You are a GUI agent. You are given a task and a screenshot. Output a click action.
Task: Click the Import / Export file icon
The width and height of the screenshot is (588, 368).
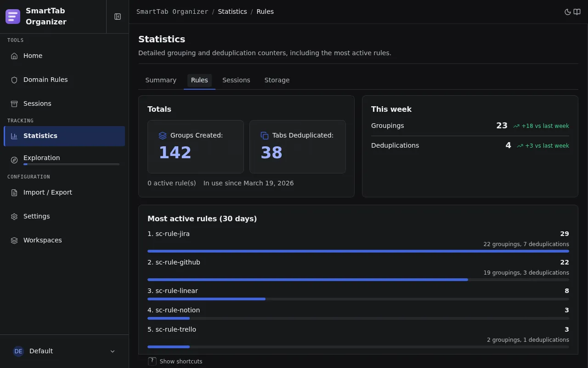(x=14, y=192)
